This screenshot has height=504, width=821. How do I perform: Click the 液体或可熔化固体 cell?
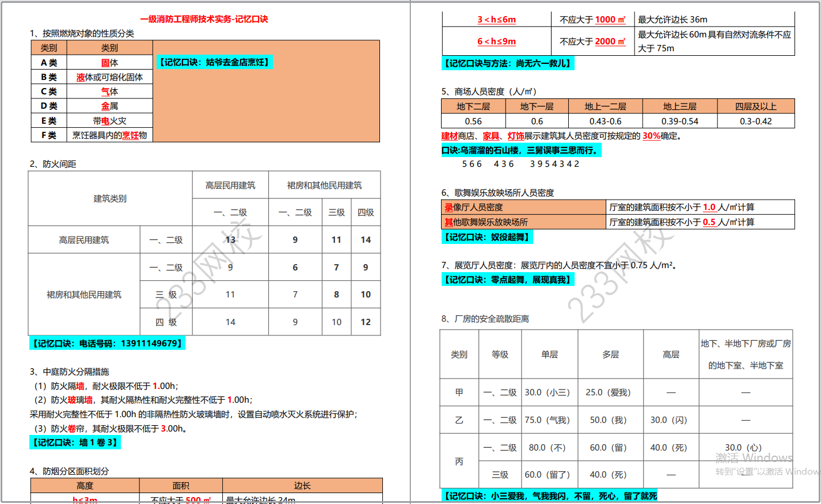pos(109,77)
